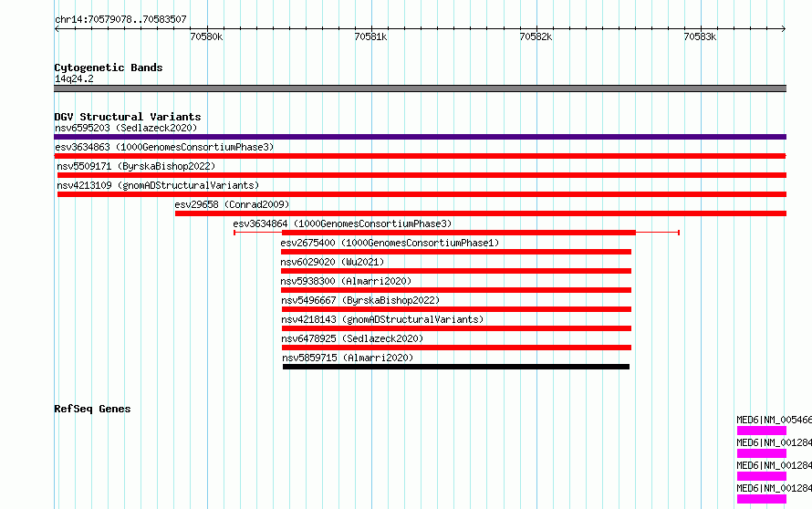Click the 70583k ruler tick label
Screen dimensions: 812x509
(x=700, y=36)
